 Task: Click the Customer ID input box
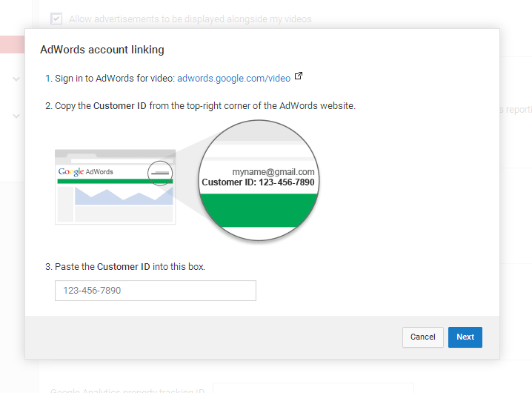(x=156, y=291)
